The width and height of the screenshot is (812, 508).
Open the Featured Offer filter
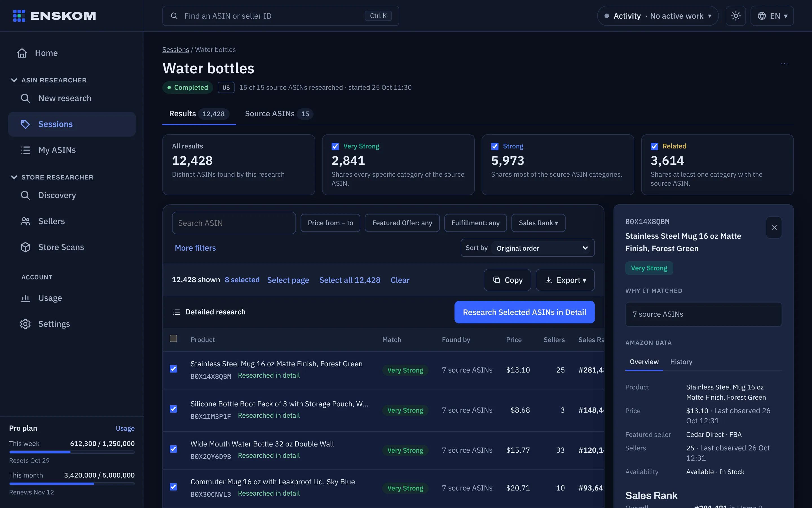[402, 223]
